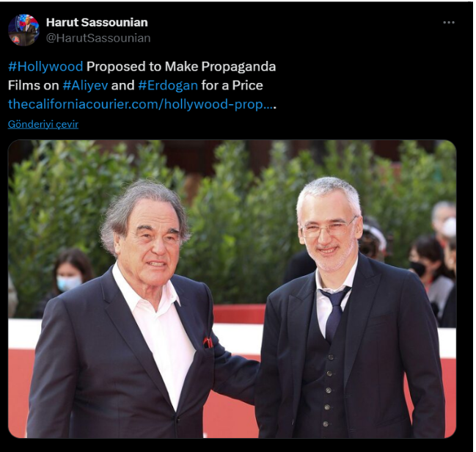This screenshot has height=452, width=476.
Task: Open the attached red carpet photo
Action: (232, 289)
